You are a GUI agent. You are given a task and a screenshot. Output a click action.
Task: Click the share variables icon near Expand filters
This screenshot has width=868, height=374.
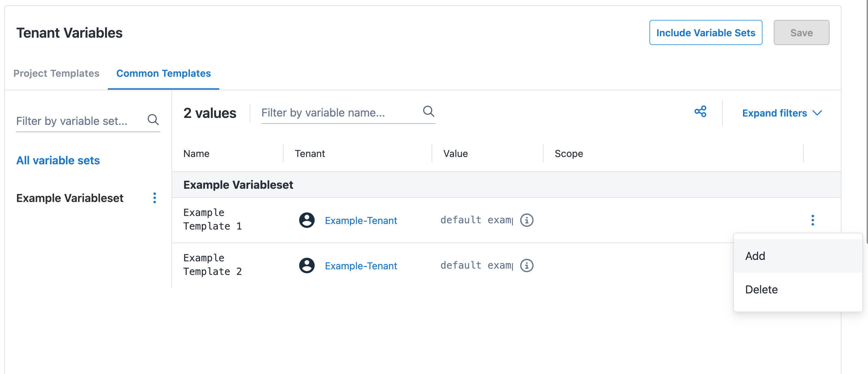pyautogui.click(x=700, y=112)
